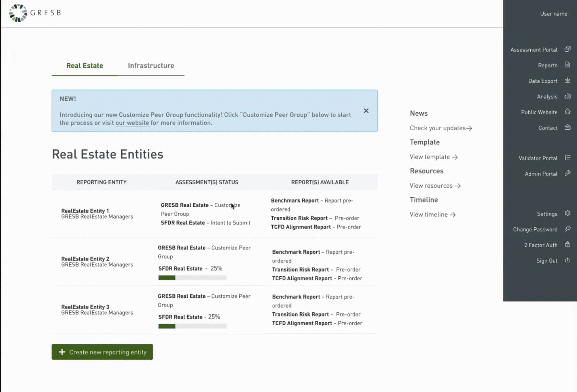577x392 pixels.
Task: Switch to the Infrastructure tab
Action: [x=151, y=66]
